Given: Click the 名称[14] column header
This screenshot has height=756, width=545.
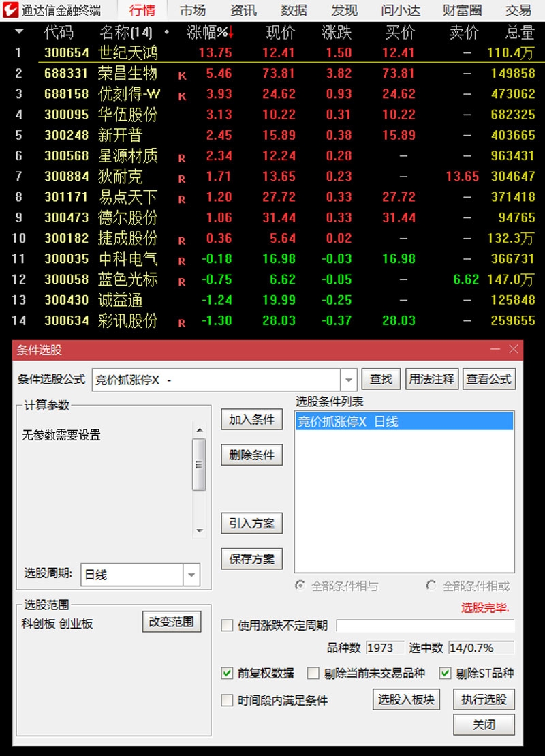Looking at the screenshot, I should (x=126, y=32).
